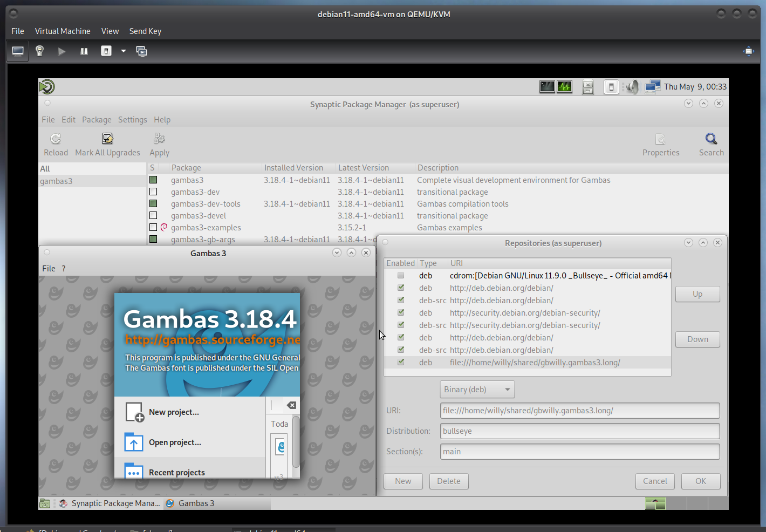The width and height of the screenshot is (766, 532).
Task: Toggle gambas3-examples package status checkbox
Action: point(153,228)
